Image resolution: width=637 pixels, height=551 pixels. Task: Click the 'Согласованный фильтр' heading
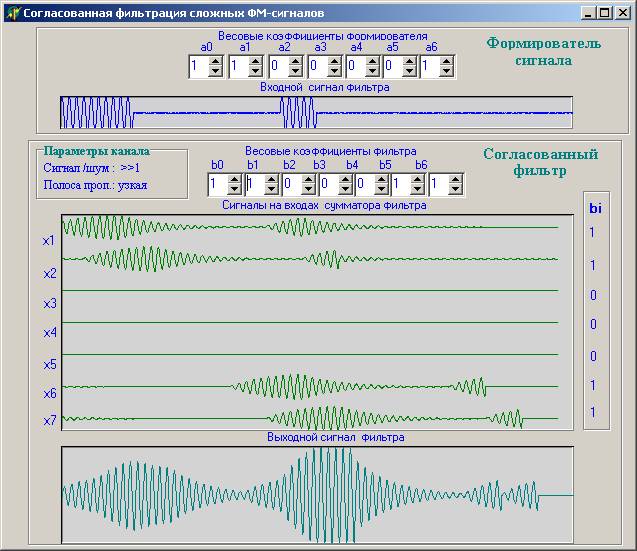(x=540, y=162)
